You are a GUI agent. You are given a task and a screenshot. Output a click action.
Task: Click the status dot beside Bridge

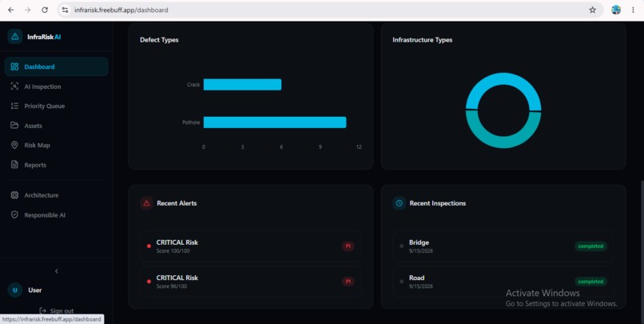(x=401, y=246)
